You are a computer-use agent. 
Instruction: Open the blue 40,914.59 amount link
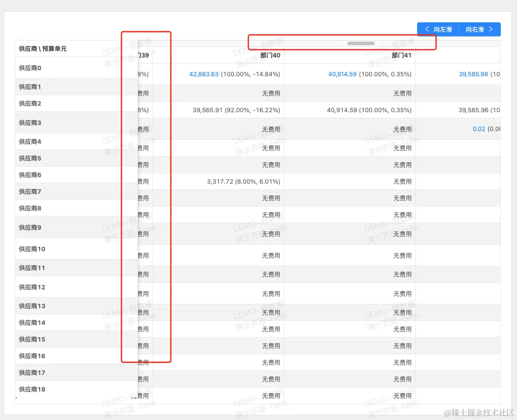click(342, 74)
